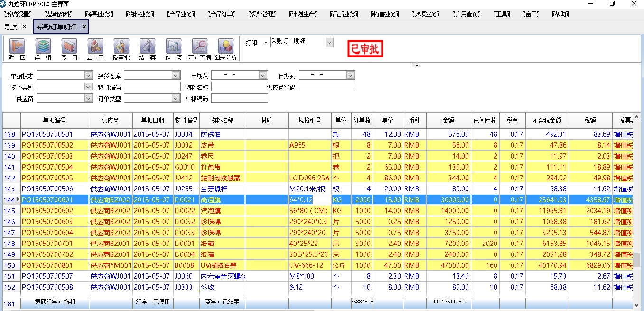Expand the 订单类型 filter dropdown

point(176,98)
